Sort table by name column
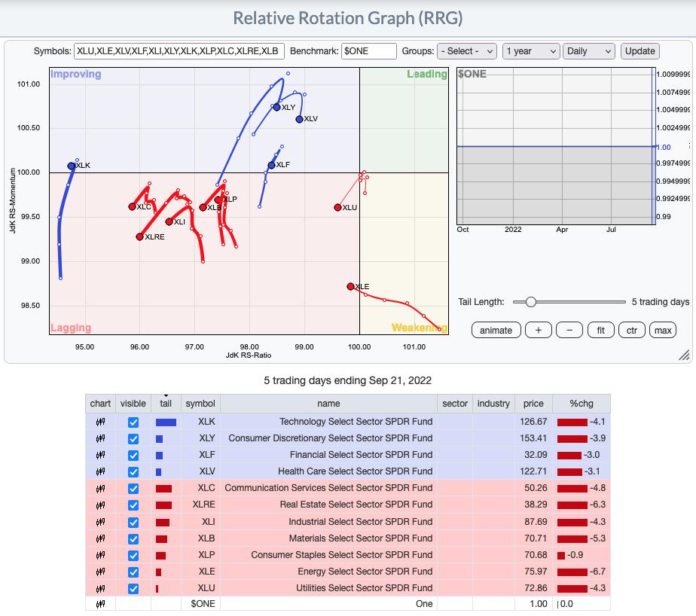Viewport: 696px width, 616px height. pyautogui.click(x=328, y=404)
